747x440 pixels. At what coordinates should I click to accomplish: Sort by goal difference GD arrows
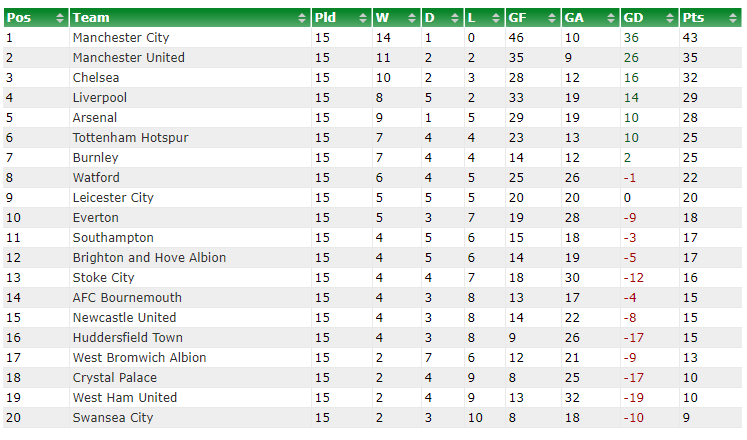[670, 18]
